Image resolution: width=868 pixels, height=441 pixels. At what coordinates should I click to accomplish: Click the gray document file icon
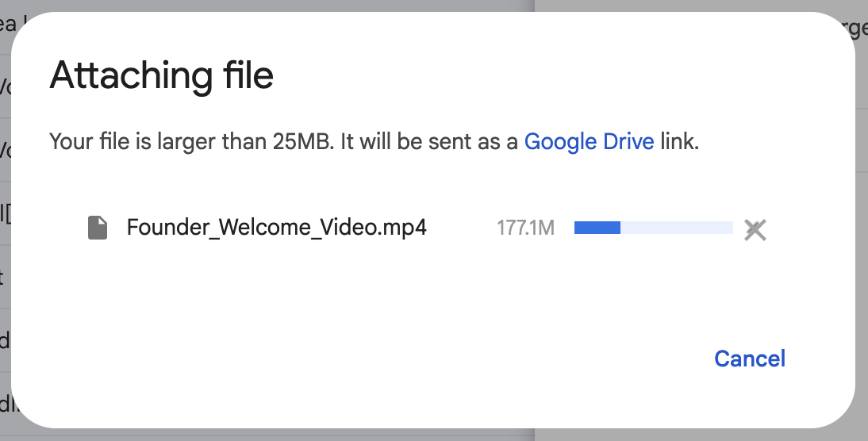point(98,228)
